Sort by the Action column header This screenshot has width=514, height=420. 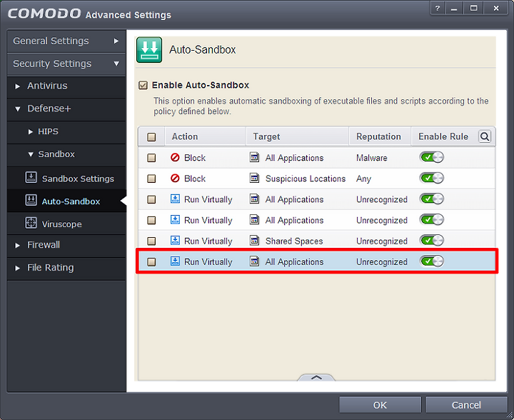point(205,136)
